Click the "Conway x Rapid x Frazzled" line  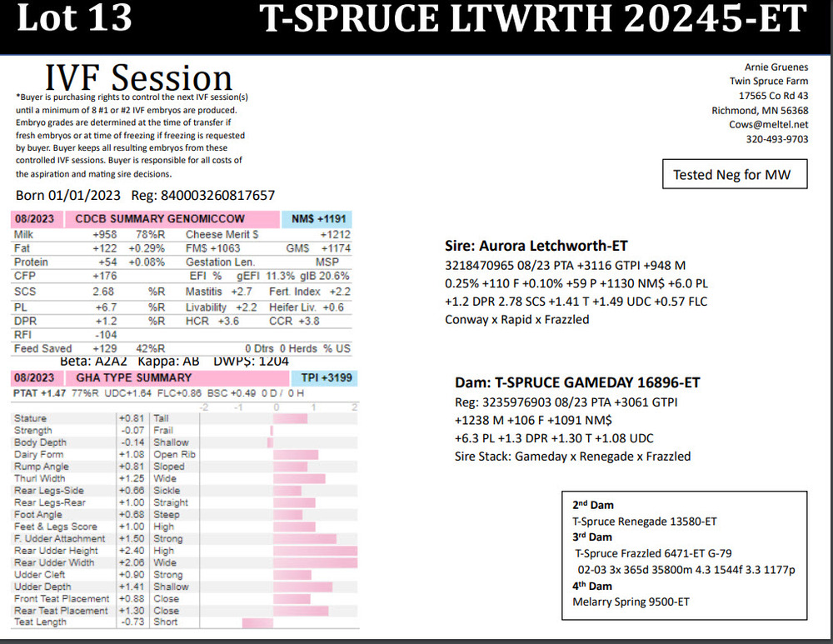pyautogui.click(x=517, y=320)
